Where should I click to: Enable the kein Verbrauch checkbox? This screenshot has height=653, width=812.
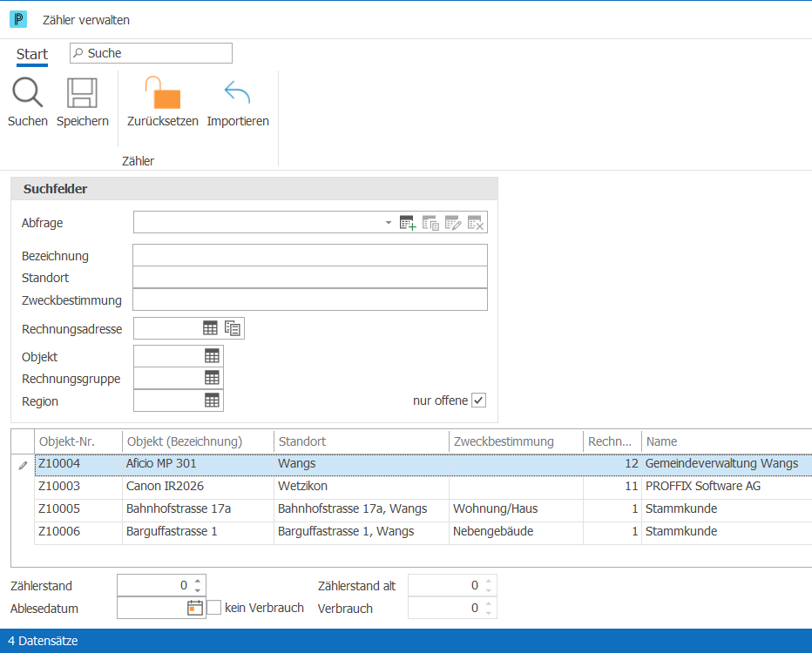[x=213, y=608]
